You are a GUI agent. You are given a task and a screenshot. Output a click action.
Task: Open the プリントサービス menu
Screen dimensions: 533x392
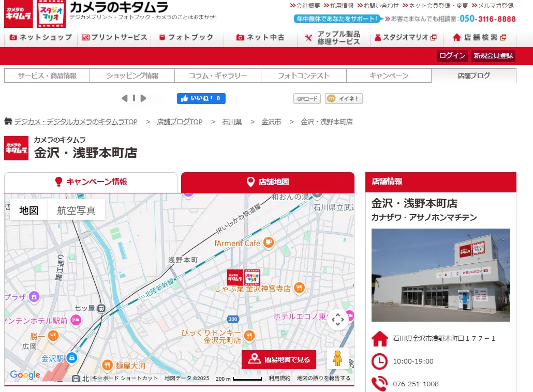click(x=114, y=37)
